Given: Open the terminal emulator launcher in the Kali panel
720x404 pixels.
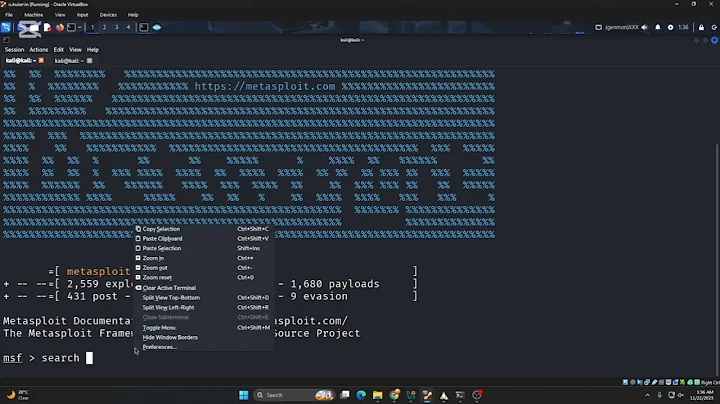Looking at the screenshot, I should 71,28.
